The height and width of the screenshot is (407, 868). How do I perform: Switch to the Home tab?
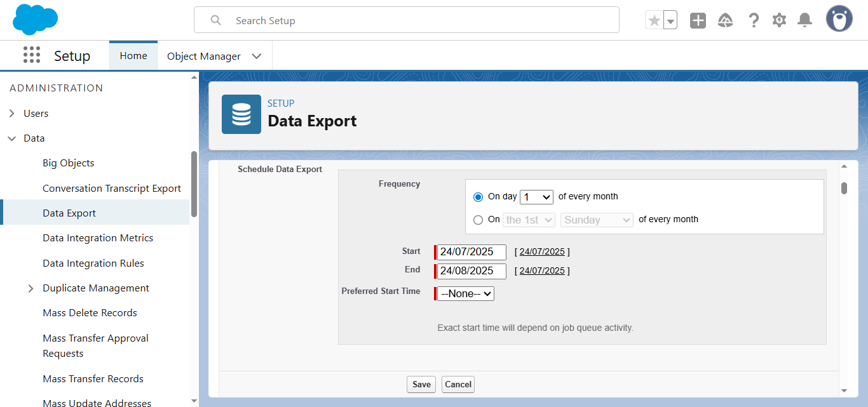133,56
